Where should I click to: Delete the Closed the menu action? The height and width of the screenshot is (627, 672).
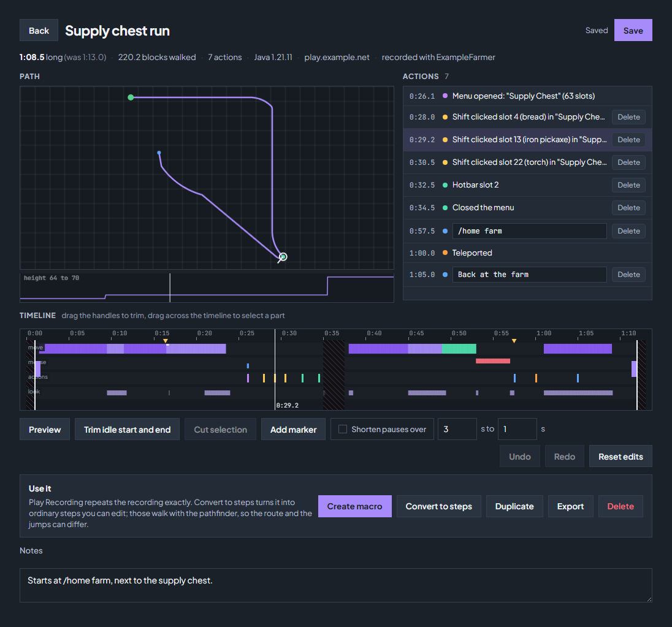click(628, 208)
